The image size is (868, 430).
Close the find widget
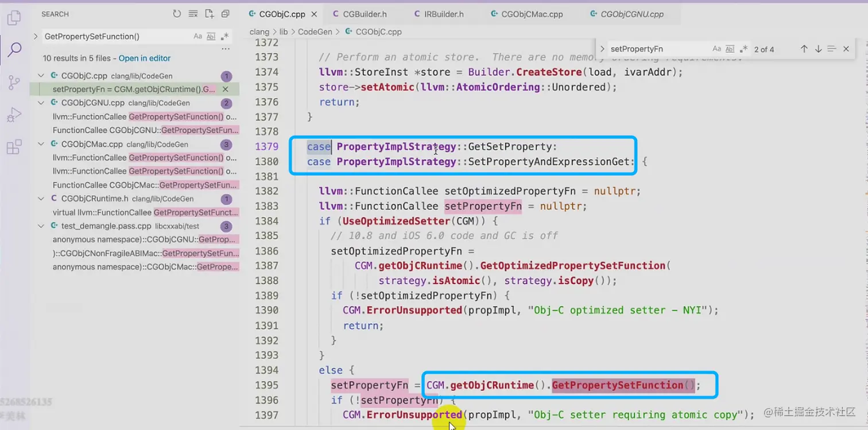click(x=846, y=49)
